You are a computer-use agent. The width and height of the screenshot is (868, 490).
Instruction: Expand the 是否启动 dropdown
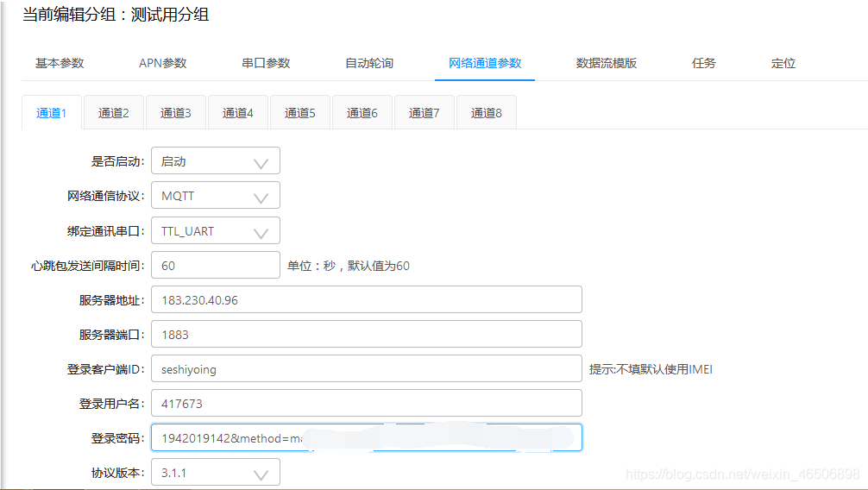click(x=216, y=160)
